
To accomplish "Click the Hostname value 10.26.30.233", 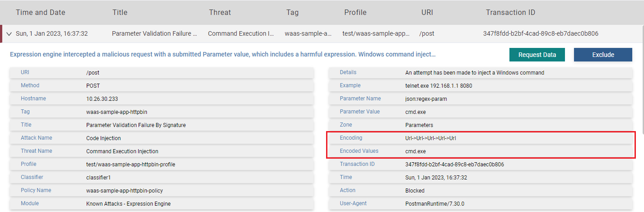I will 102,99.
